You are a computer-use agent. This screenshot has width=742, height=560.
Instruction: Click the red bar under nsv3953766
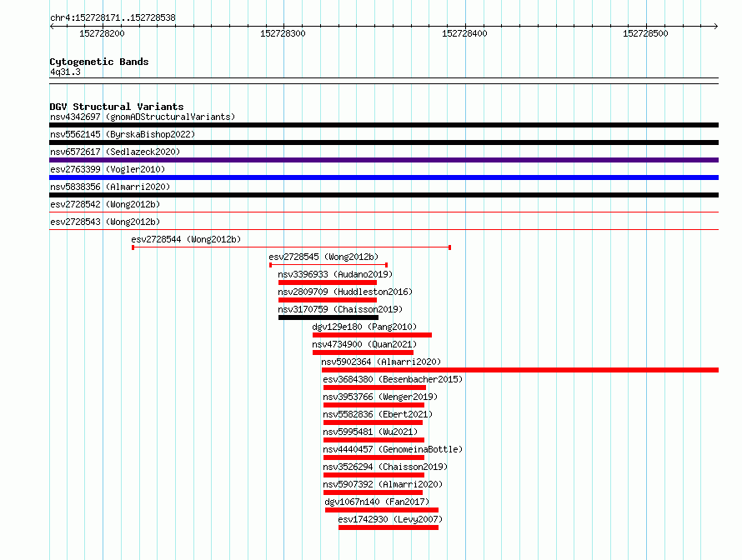(x=374, y=405)
